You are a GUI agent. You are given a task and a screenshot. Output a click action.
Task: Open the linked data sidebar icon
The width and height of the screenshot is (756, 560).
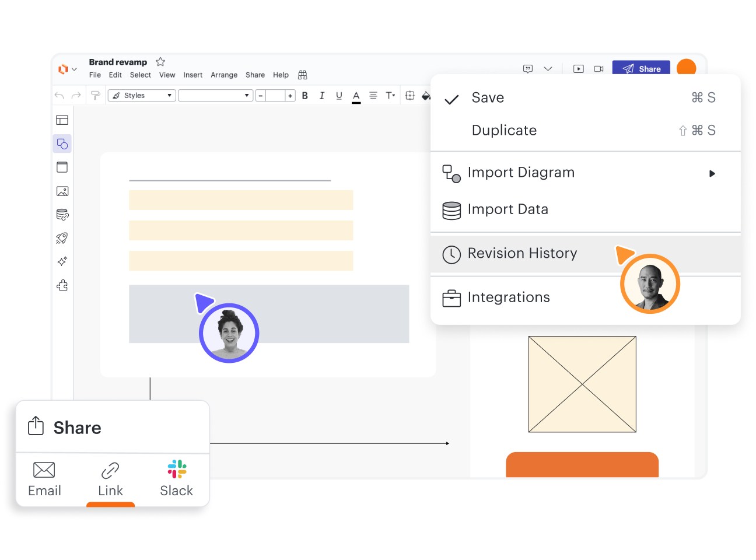(x=62, y=215)
